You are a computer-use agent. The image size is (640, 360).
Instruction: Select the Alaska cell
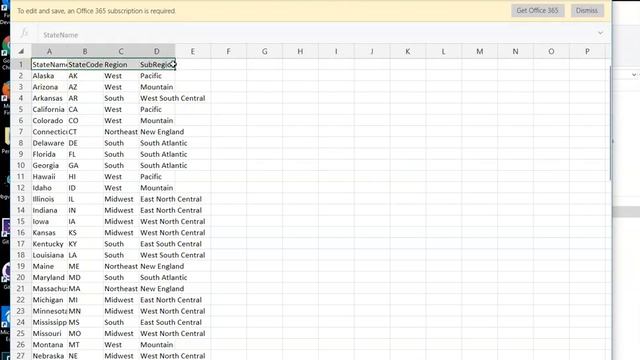(x=49, y=76)
